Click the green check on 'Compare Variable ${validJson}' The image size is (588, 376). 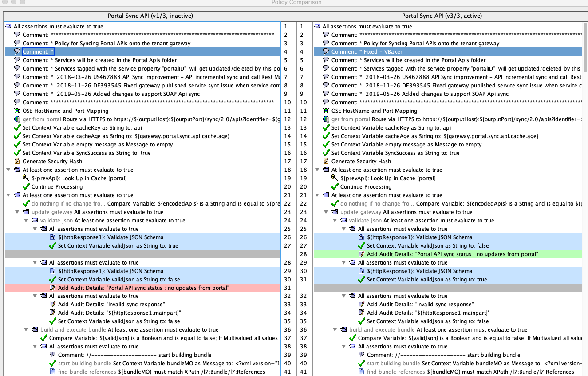(x=43, y=338)
